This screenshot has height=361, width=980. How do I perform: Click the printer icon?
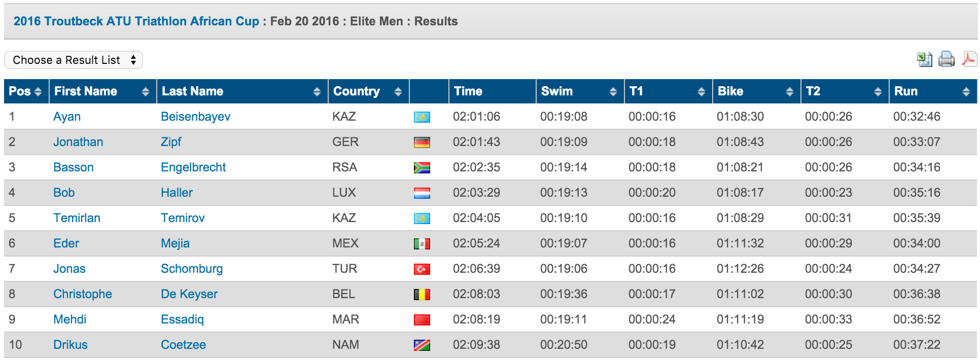click(946, 60)
